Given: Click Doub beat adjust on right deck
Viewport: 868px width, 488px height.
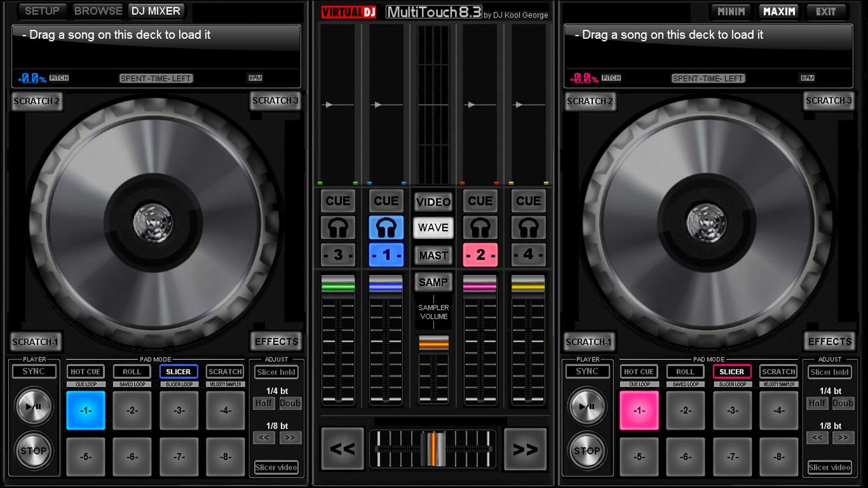Looking at the screenshot, I should pyautogui.click(x=842, y=403).
